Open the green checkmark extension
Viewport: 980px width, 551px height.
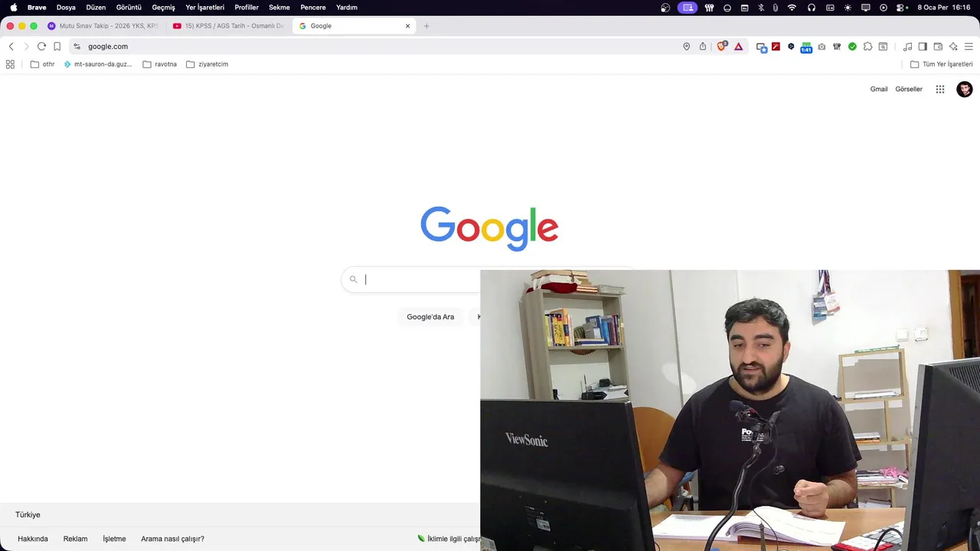point(852,47)
